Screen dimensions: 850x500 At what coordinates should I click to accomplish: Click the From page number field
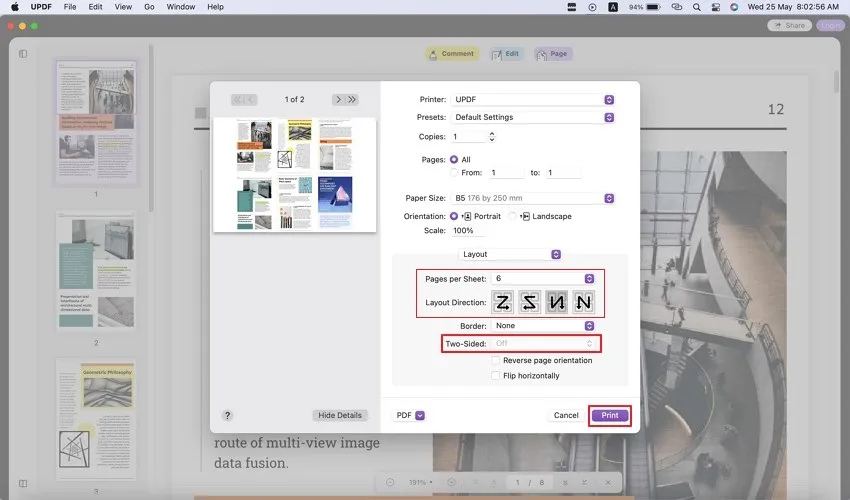pos(506,172)
